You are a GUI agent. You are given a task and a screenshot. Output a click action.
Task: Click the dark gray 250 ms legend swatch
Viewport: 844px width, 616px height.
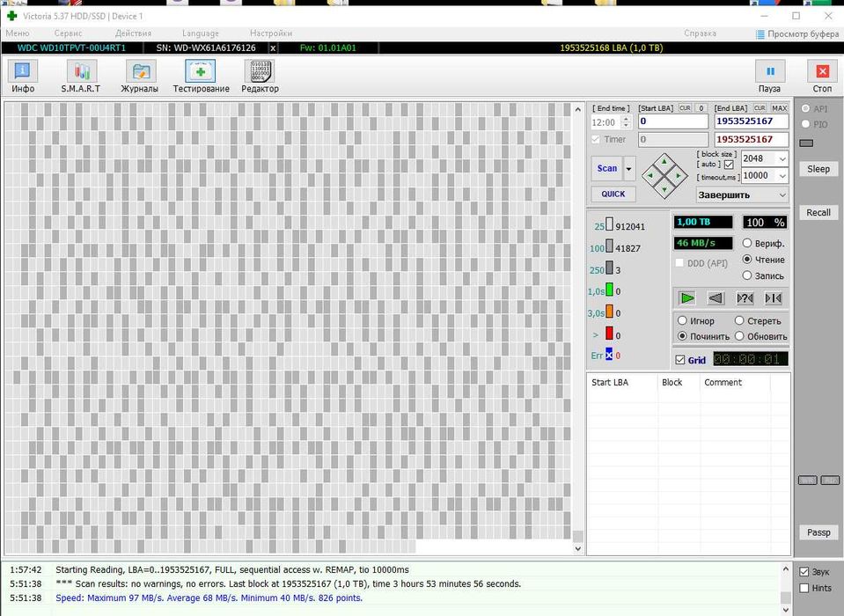click(609, 268)
